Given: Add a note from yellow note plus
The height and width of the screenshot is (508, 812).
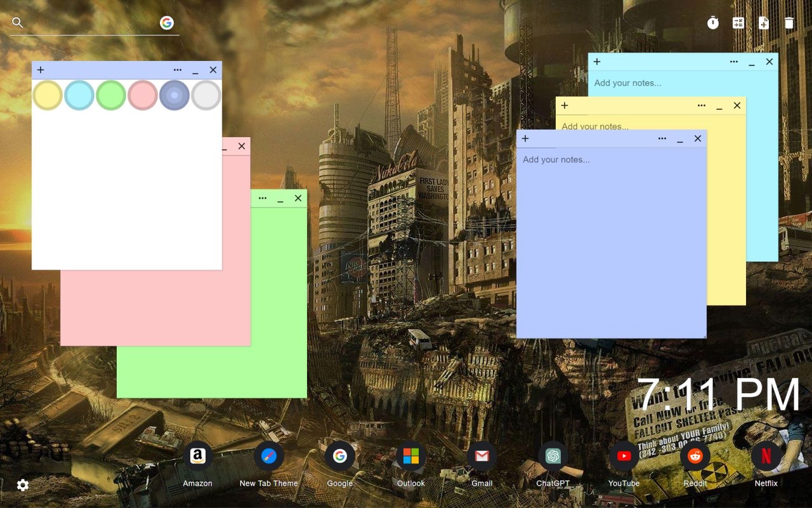Looking at the screenshot, I should pos(565,105).
